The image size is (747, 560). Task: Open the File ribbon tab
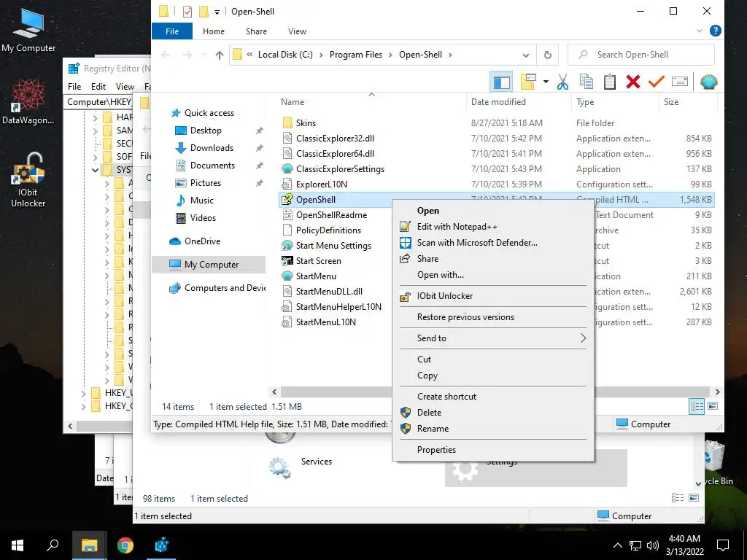pyautogui.click(x=172, y=31)
